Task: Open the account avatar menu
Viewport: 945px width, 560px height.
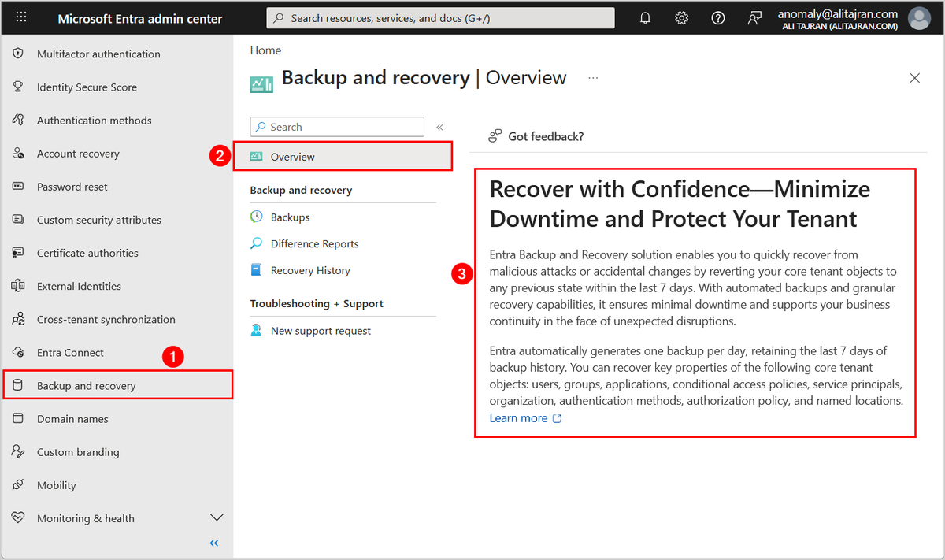Action: point(919,18)
